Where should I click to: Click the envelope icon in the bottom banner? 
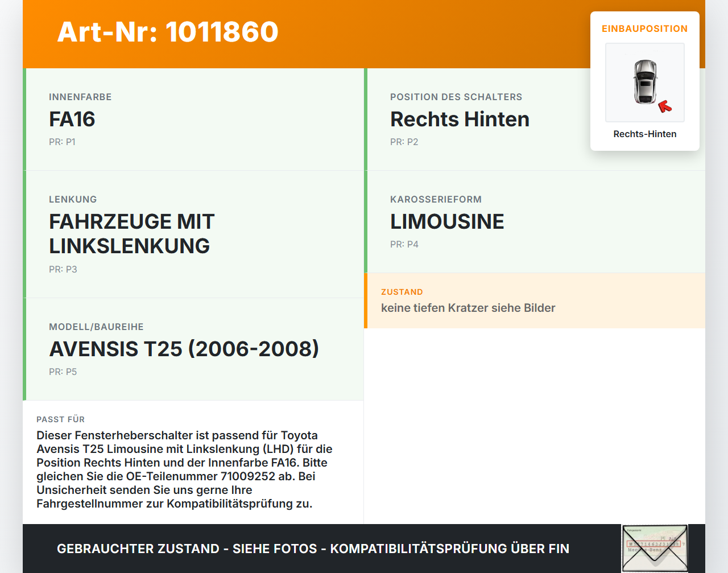[x=655, y=549]
